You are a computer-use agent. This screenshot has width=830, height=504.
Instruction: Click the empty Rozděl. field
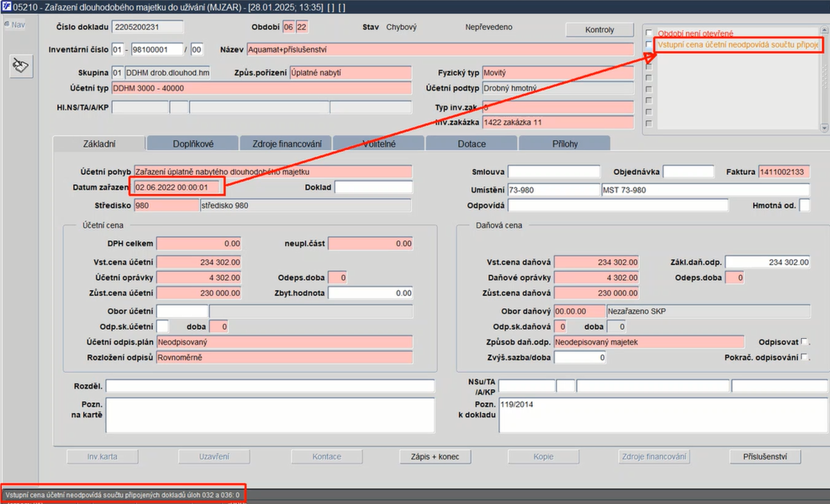(x=270, y=386)
